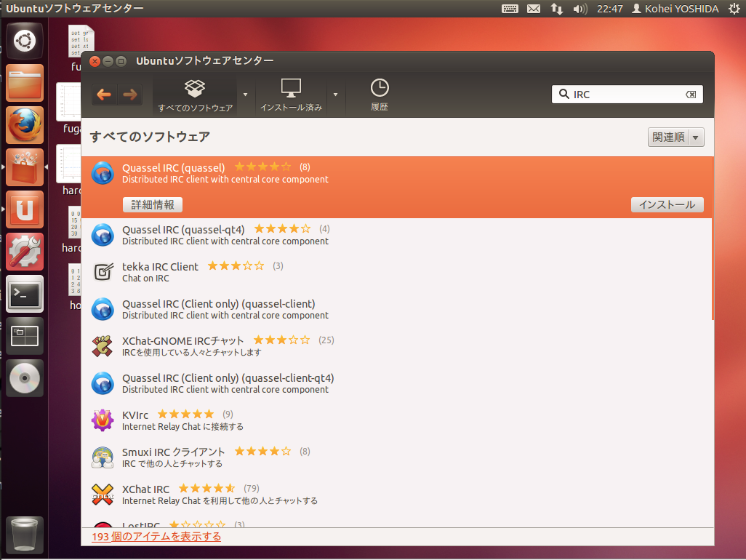Select the tekka IRC Client entry icon
Screen dimensions: 746x560
[103, 272]
